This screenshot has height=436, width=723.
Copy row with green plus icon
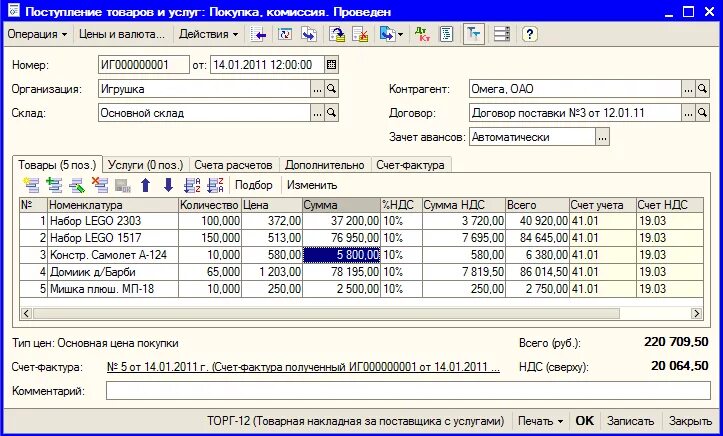pyautogui.click(x=54, y=185)
